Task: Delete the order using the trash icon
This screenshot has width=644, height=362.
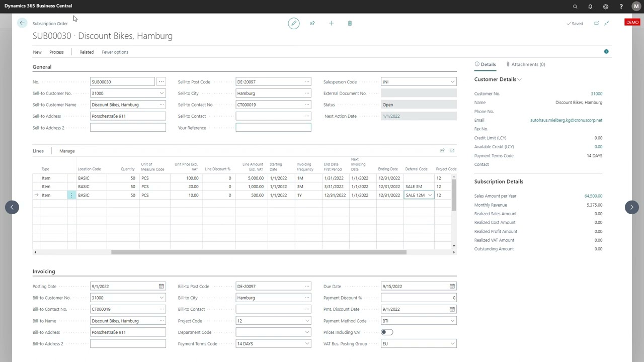Action: tap(350, 23)
